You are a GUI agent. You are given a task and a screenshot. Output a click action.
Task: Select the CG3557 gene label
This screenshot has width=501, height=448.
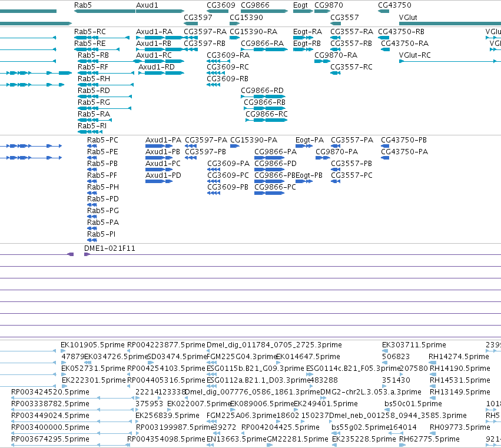(344, 17)
